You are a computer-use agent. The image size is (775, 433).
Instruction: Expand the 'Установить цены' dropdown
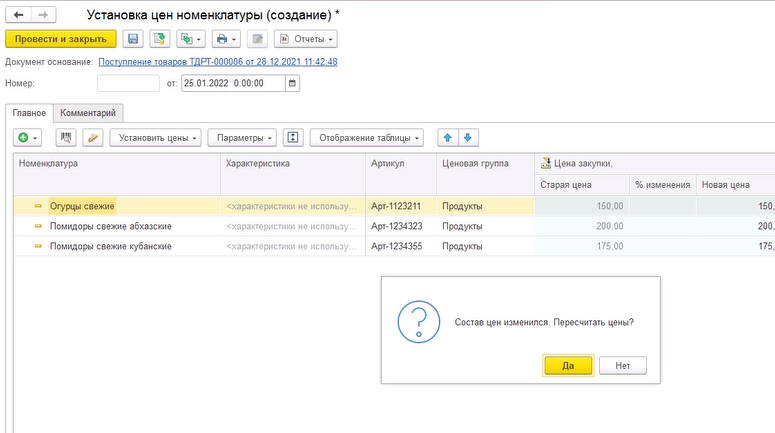coord(155,137)
